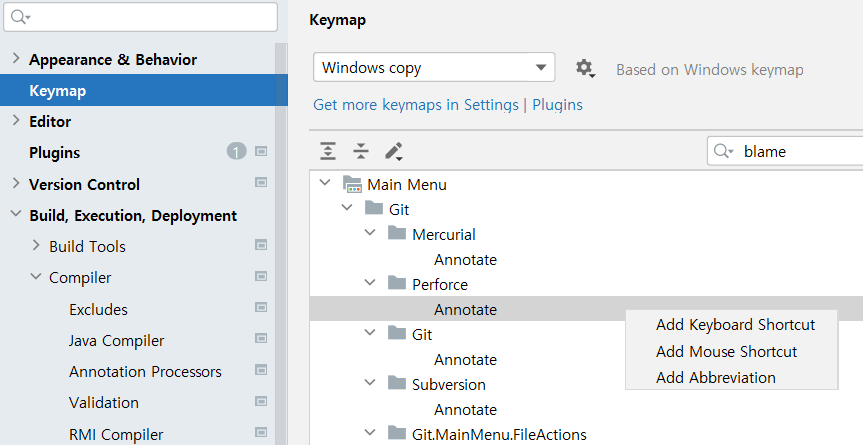Open the Plugins link under the keymap selector

(x=557, y=105)
